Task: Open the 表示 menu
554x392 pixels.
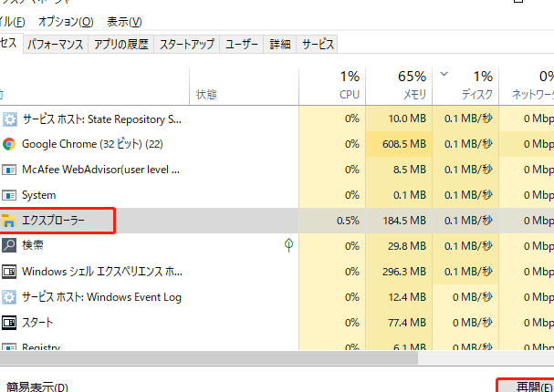Action: tap(124, 21)
